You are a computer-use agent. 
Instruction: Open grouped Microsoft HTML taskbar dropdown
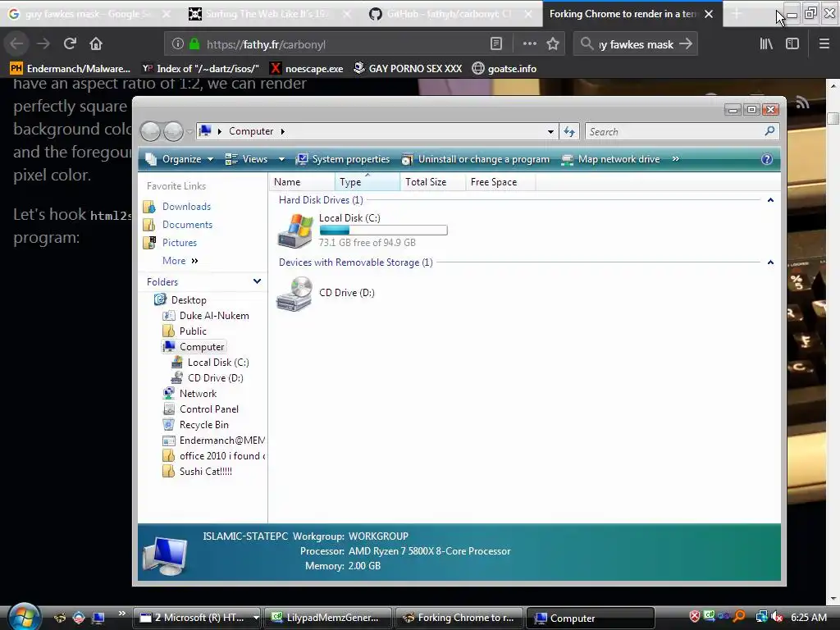point(256,618)
